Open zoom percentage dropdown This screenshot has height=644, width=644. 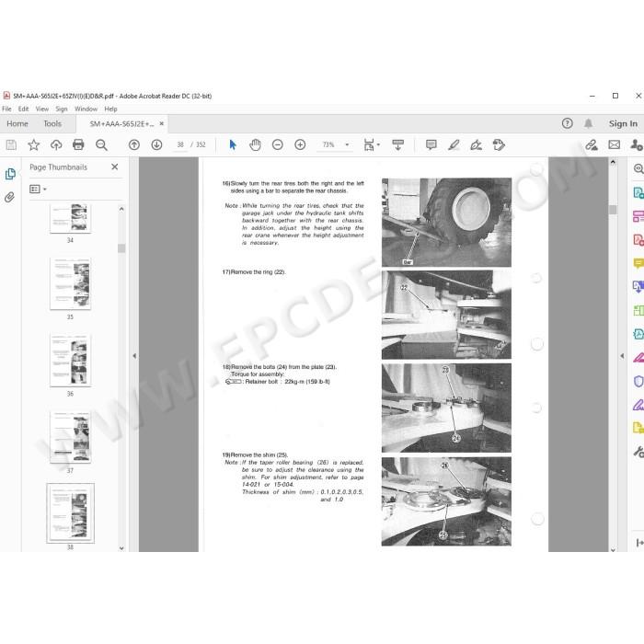pos(347,145)
